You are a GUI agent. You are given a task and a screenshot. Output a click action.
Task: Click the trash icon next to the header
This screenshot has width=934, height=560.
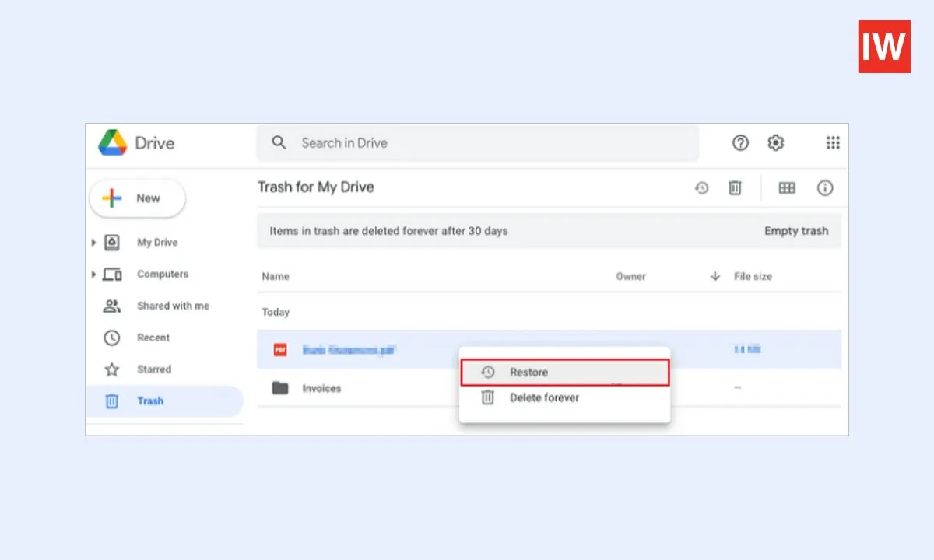(735, 187)
